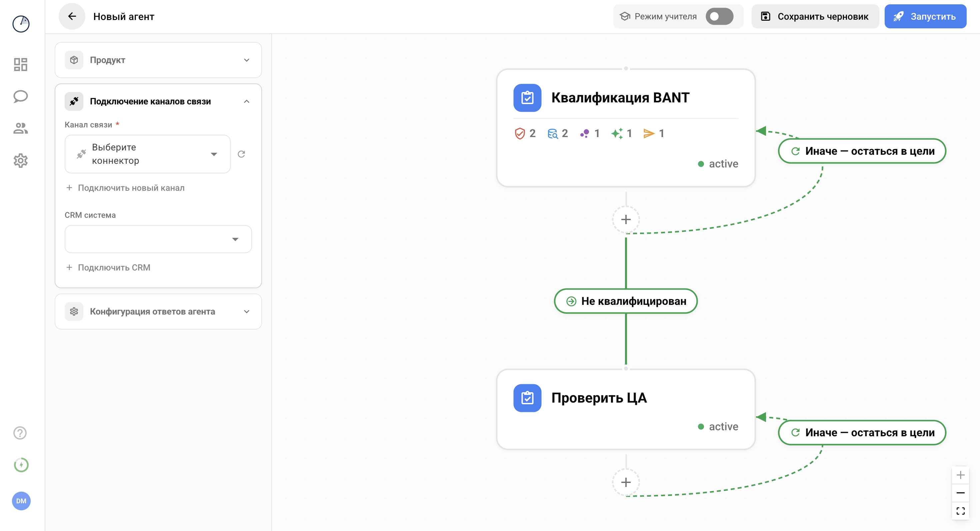980x531 pixels.
Task: Open the CRM система dropdown
Action: (x=158, y=239)
